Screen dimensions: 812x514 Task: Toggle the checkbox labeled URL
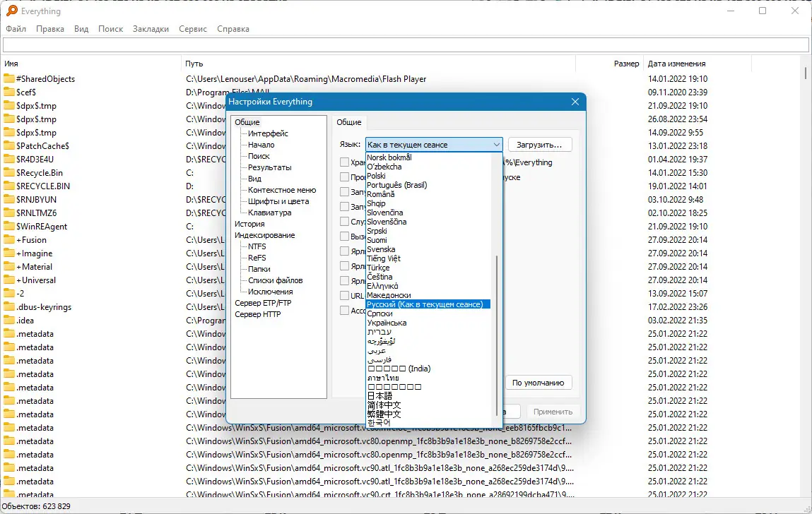345,296
